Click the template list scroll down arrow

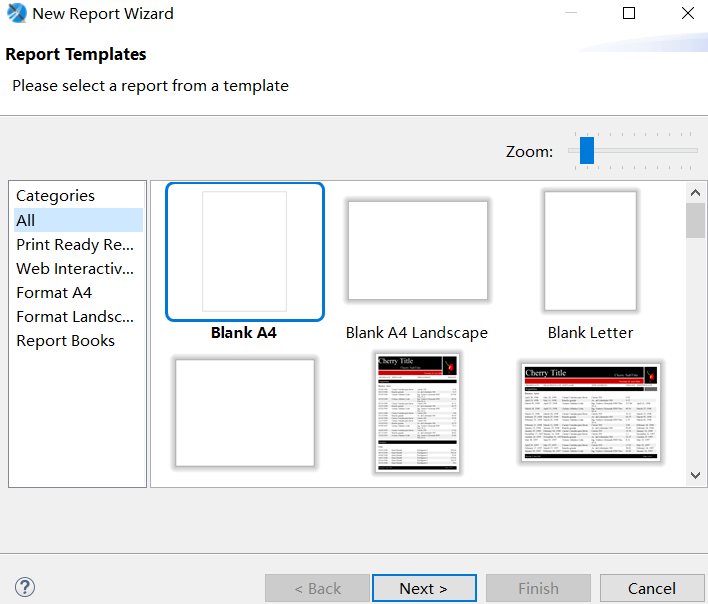click(695, 475)
